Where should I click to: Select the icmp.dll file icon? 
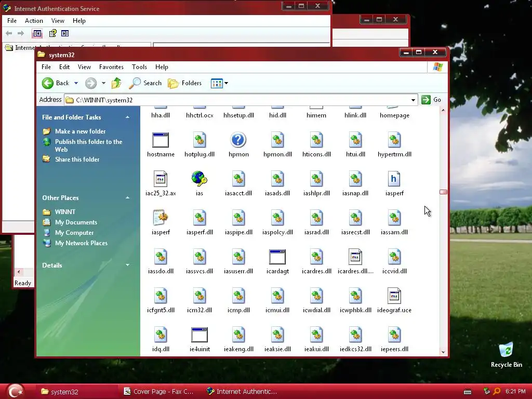click(x=238, y=296)
